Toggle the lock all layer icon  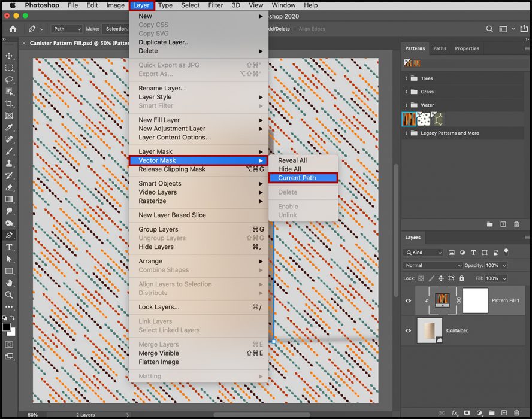point(461,278)
